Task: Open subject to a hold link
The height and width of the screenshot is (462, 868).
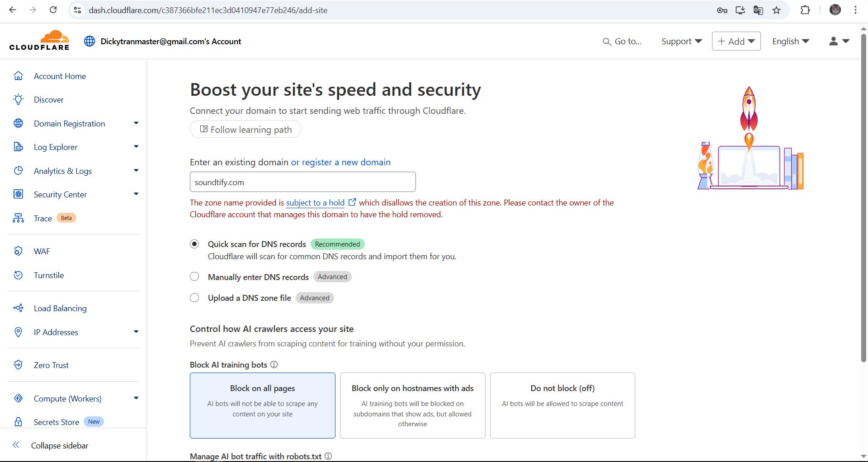Action: [315, 203]
